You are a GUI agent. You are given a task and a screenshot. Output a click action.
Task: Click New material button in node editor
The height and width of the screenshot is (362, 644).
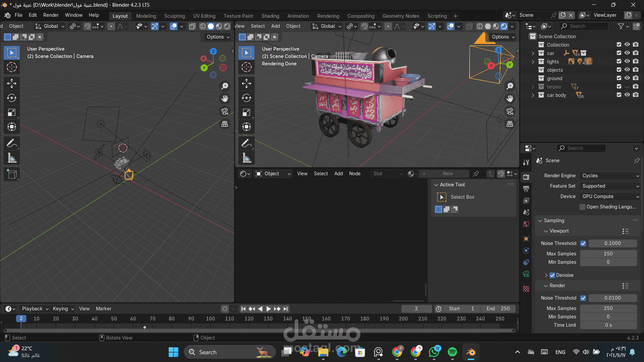point(447,174)
